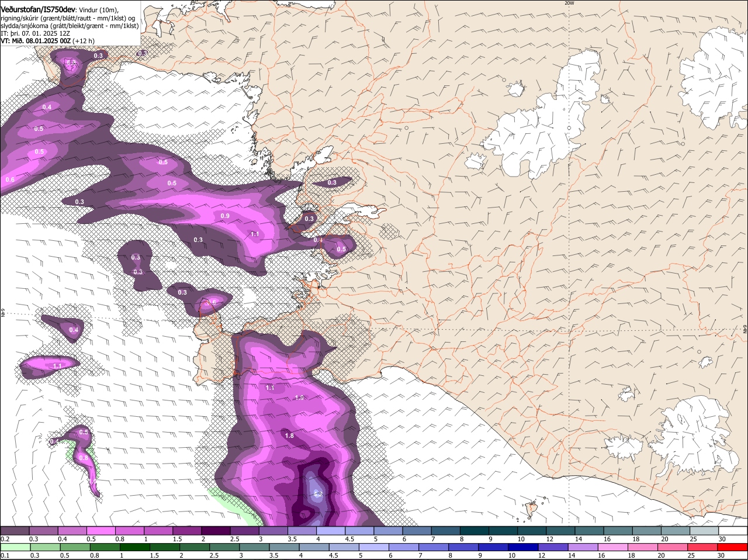Click the '20W' longitude label at the top
This screenshot has height=560, width=748.
click(x=569, y=3)
